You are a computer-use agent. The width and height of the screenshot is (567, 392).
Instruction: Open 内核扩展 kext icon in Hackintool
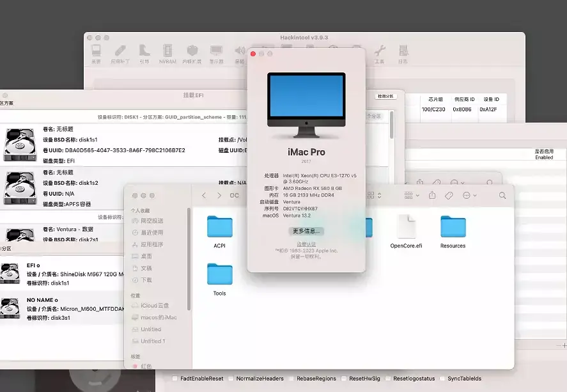tap(192, 54)
